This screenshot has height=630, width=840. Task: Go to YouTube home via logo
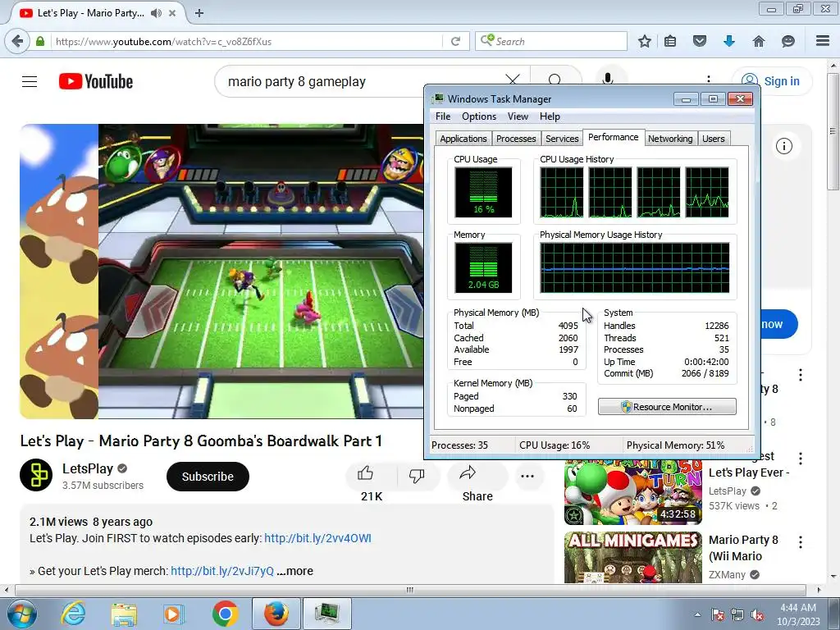click(96, 81)
